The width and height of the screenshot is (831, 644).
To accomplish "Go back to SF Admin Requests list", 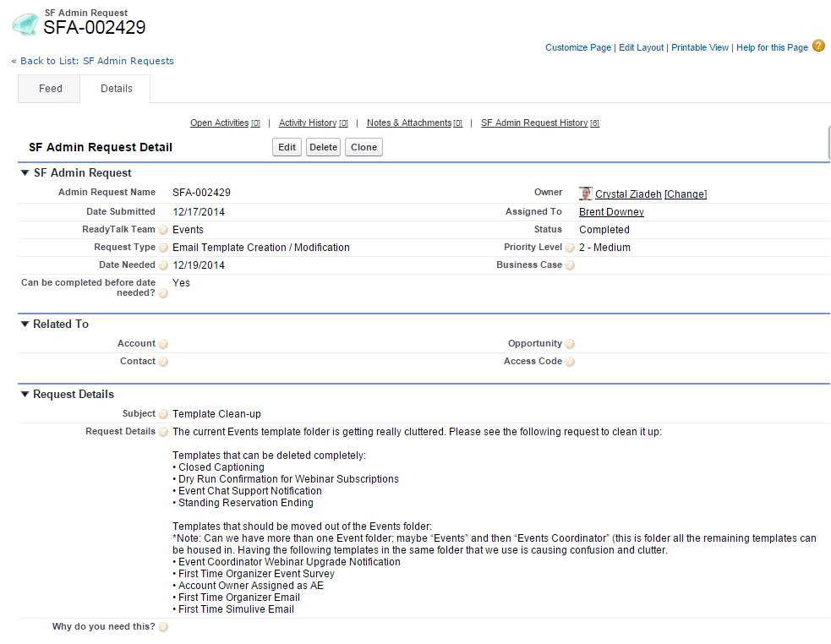I will pyautogui.click(x=96, y=61).
